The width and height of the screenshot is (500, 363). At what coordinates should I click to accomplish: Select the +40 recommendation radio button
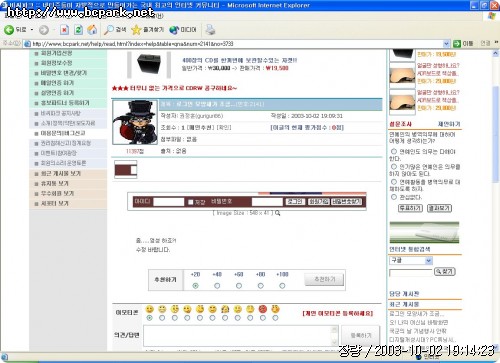217,286
